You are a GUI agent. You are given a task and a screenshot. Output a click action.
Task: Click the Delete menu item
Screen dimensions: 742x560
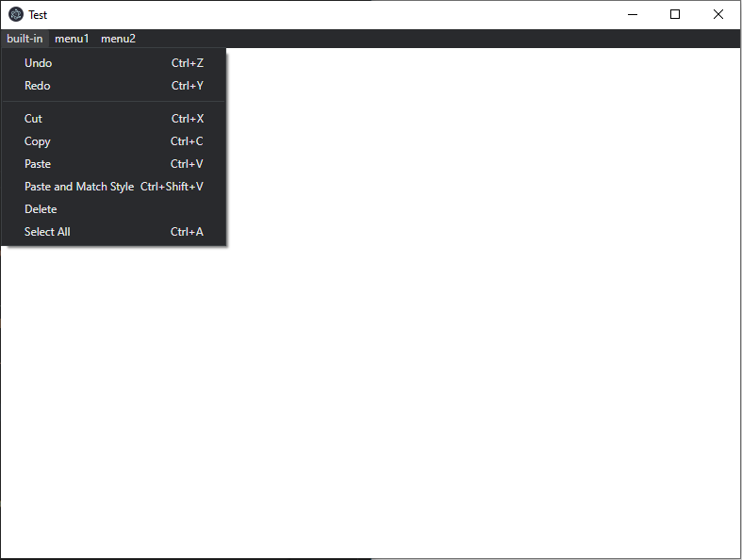point(113,209)
